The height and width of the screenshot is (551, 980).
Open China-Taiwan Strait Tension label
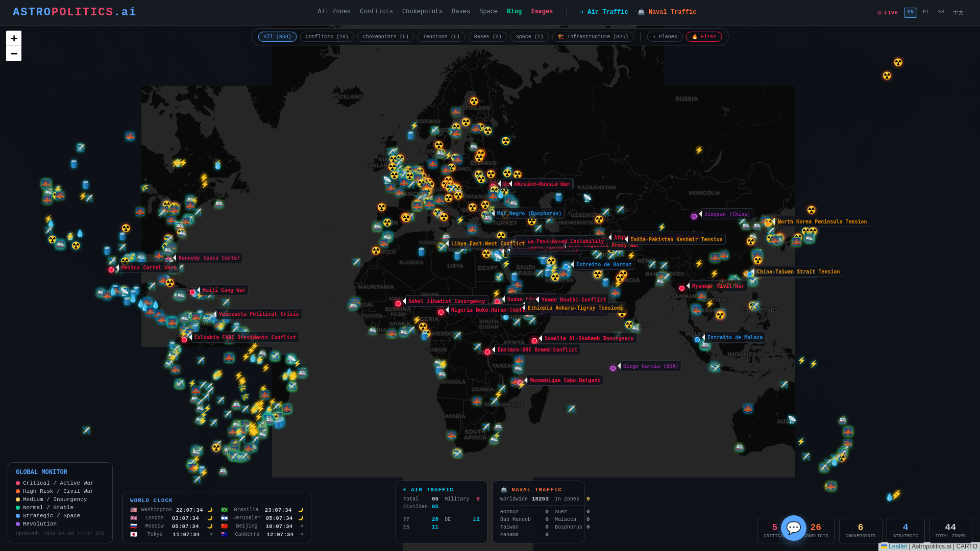pyautogui.click(x=798, y=271)
